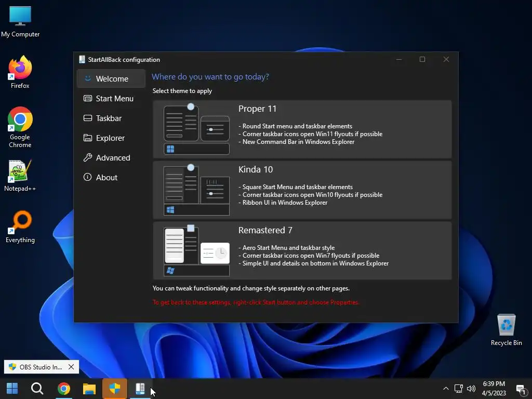Screen dimensions: 532x399
Task: Click the StartAllBack icon in the title bar
Action: tap(82, 59)
